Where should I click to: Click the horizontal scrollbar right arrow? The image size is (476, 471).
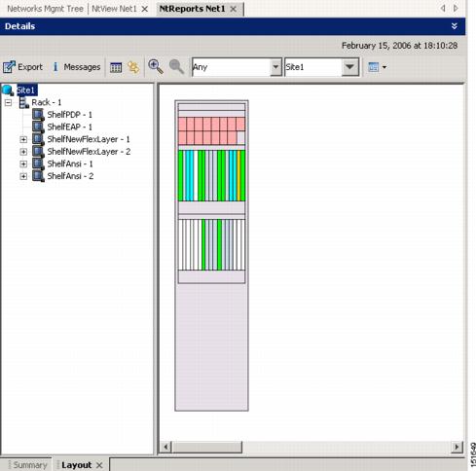point(457,447)
